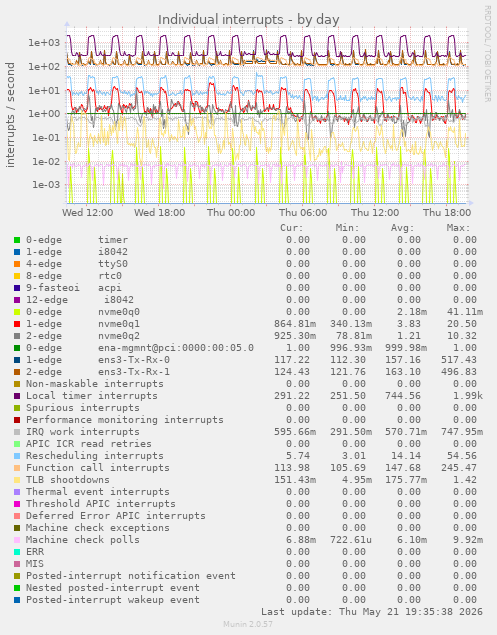Click the ens3-Tx-Rx-0 legend entry
497x635 pixels.
pos(98,360)
